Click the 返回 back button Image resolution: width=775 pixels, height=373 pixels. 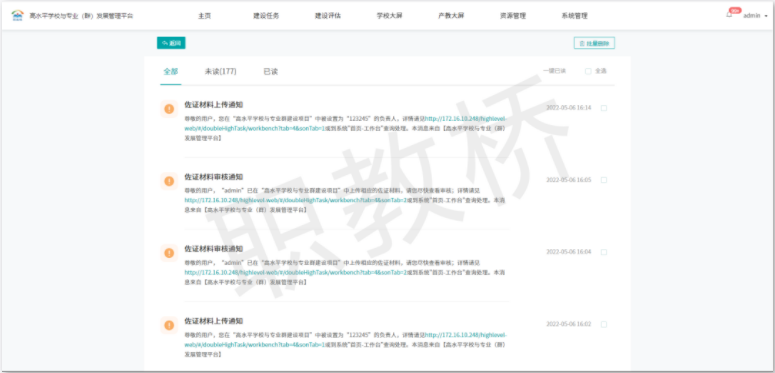point(171,43)
